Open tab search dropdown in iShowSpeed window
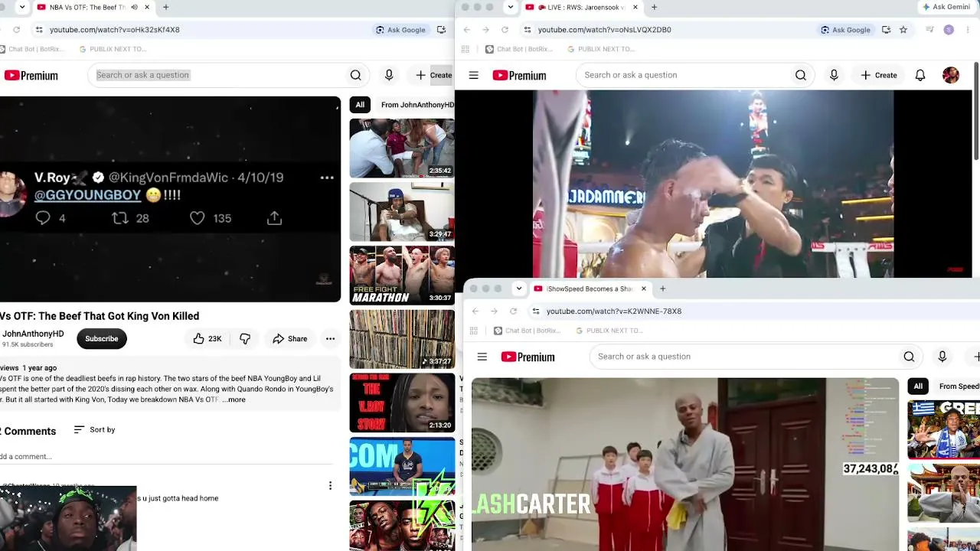This screenshot has width=980, height=551. [x=519, y=289]
